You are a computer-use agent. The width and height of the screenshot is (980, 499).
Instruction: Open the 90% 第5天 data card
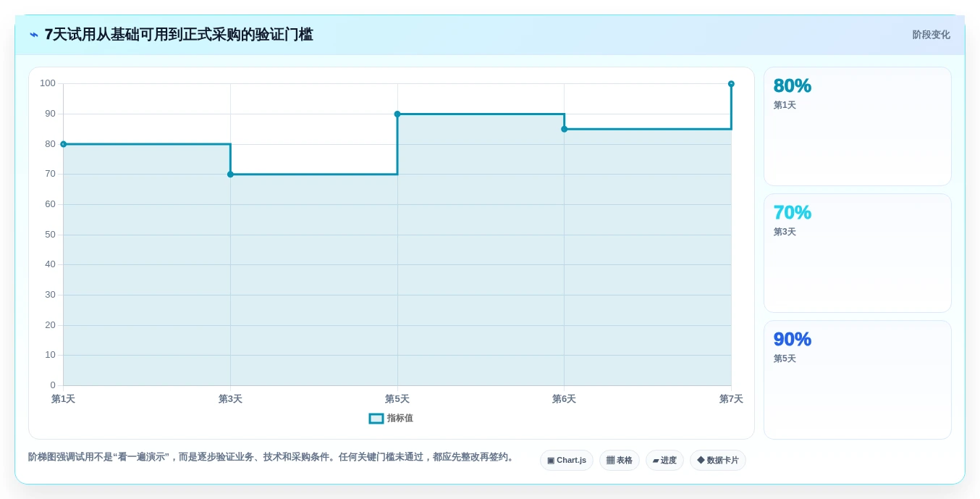[x=858, y=380]
